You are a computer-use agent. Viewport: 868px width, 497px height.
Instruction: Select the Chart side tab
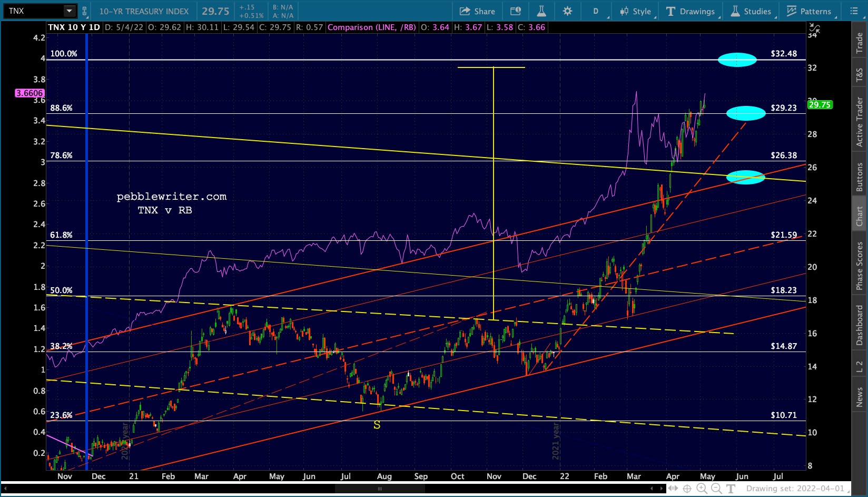tap(860, 216)
